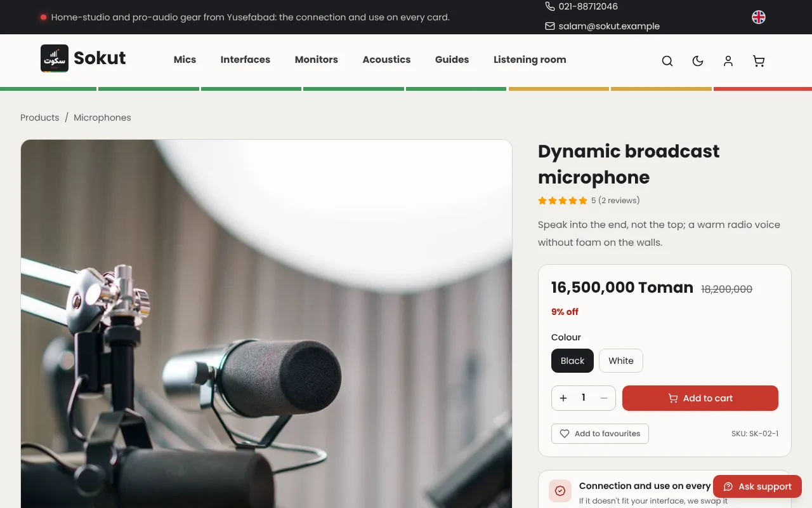This screenshot has height=508, width=812.
Task: Open the Mics menu
Action: point(185,60)
